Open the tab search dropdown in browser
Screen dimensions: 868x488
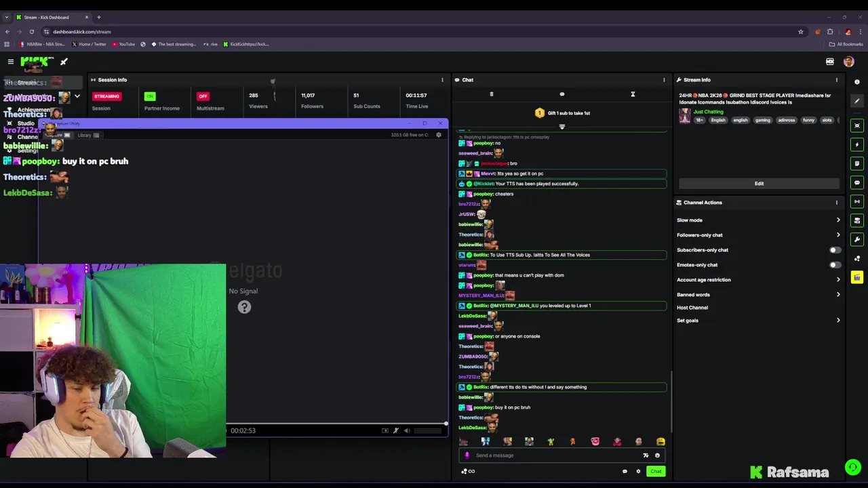pyautogui.click(x=7, y=17)
